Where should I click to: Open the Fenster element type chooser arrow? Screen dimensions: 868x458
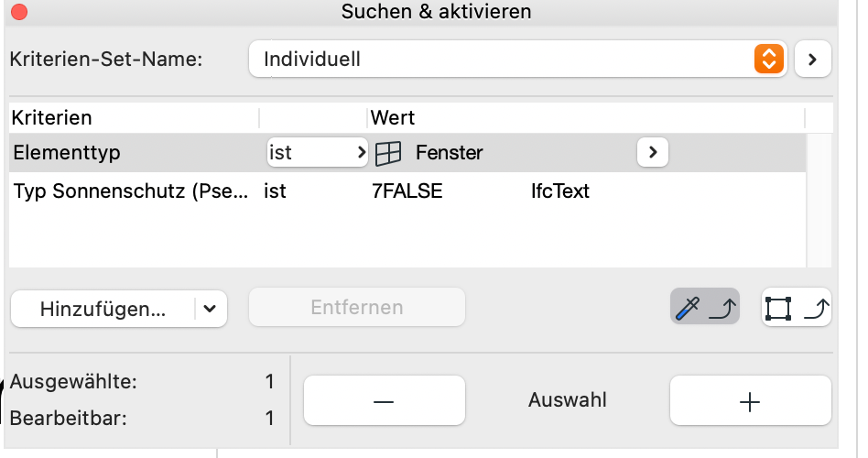coord(652,153)
